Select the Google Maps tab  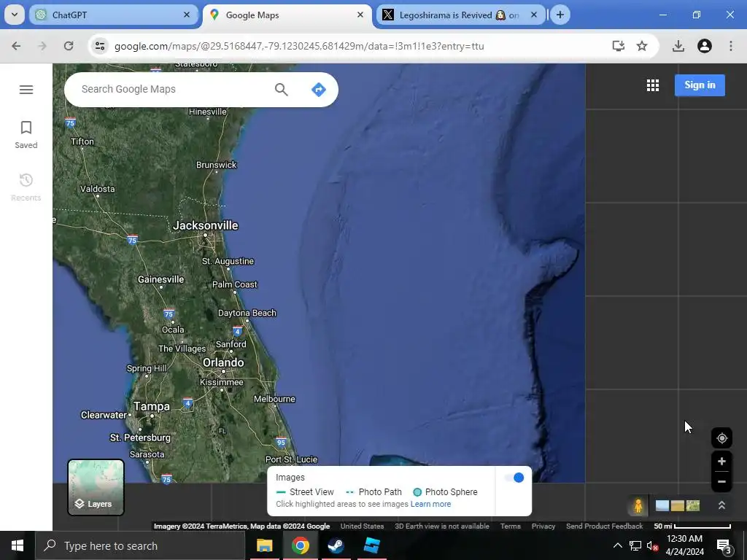pos(287,15)
